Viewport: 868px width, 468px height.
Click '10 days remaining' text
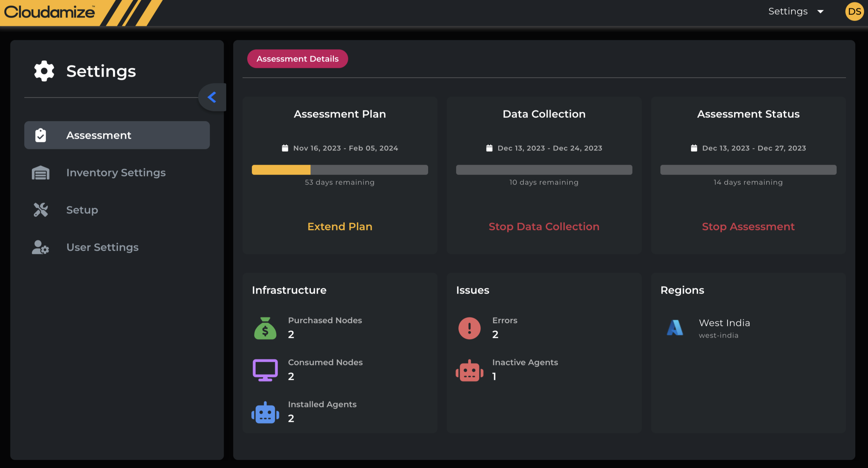pyautogui.click(x=544, y=182)
